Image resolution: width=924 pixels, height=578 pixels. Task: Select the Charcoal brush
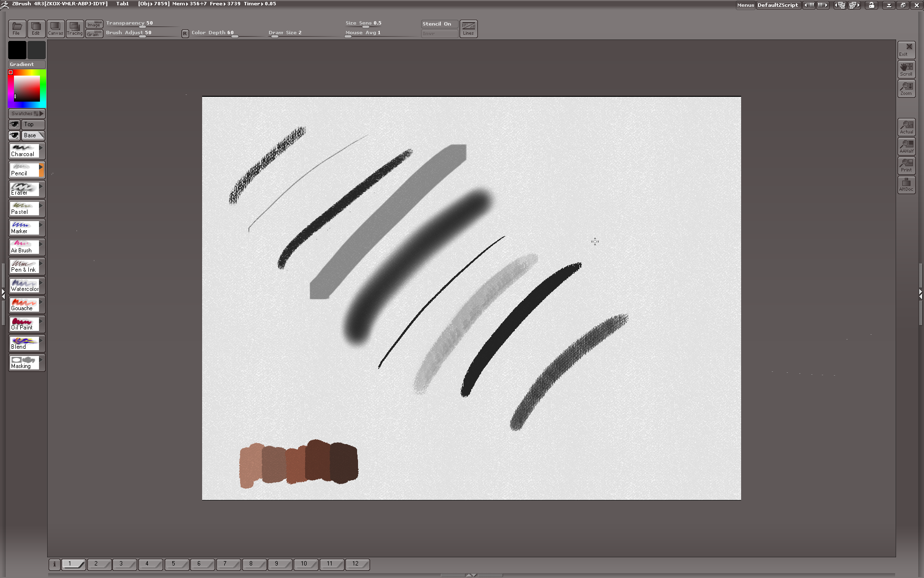[24, 151]
